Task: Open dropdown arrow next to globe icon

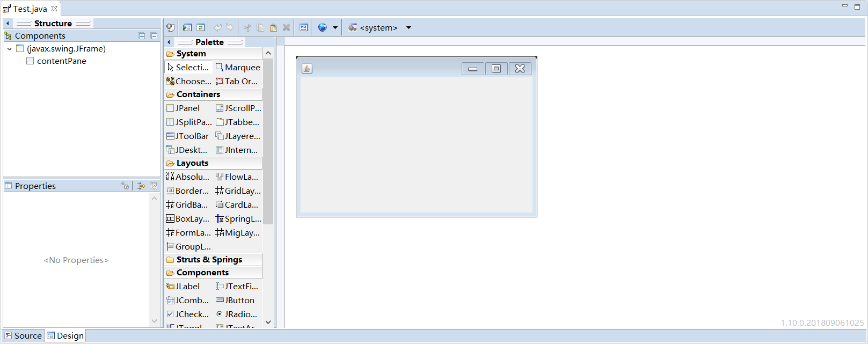Action: tap(335, 27)
